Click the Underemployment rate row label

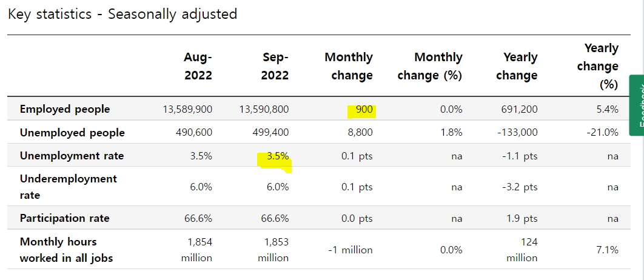68,187
